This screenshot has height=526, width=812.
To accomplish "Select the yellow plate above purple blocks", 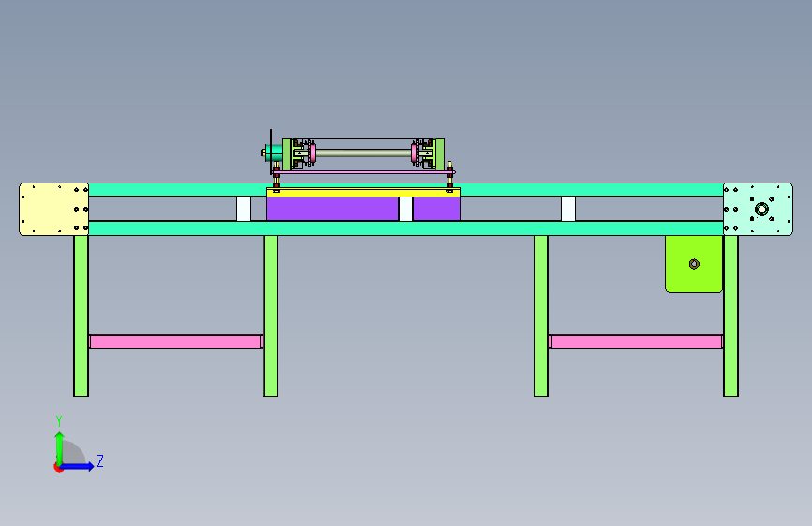I will point(363,192).
